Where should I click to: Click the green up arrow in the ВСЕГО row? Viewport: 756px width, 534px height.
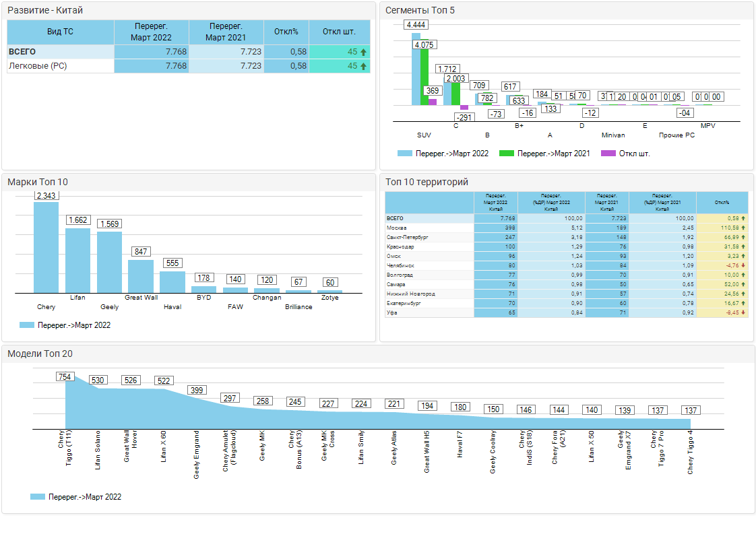(364, 52)
